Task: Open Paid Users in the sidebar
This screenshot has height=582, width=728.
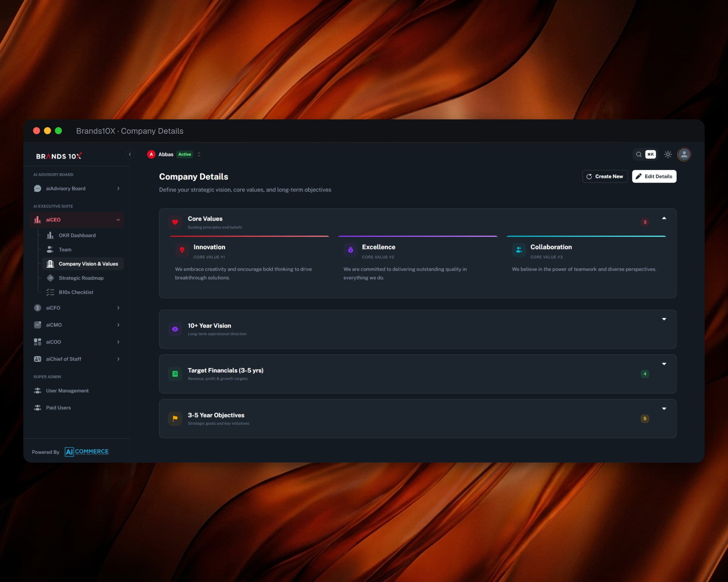Action: click(76, 408)
